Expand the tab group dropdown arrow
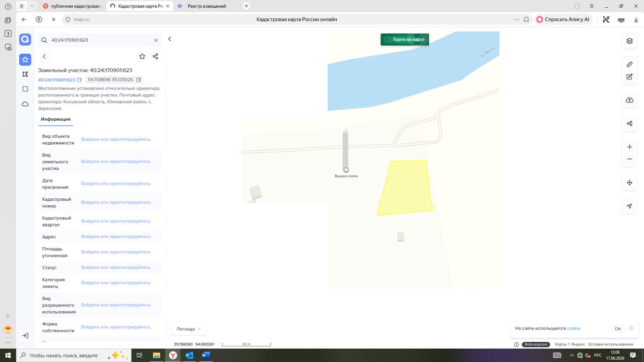 coord(32,6)
